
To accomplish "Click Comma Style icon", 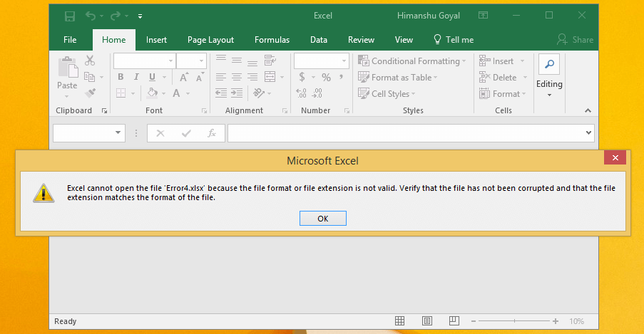I will tap(341, 76).
